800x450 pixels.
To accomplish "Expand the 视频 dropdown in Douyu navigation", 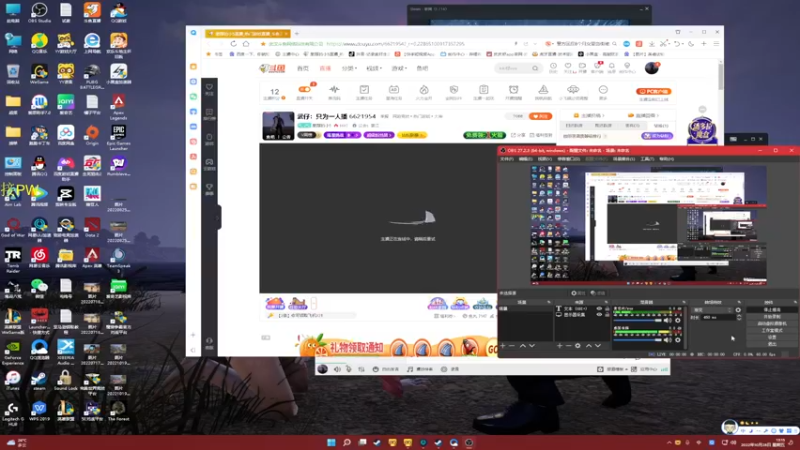I will pos(373,68).
